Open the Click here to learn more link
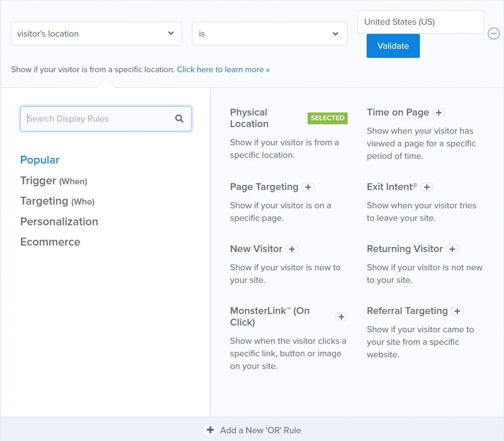This screenshot has height=441, width=504. 223,69
